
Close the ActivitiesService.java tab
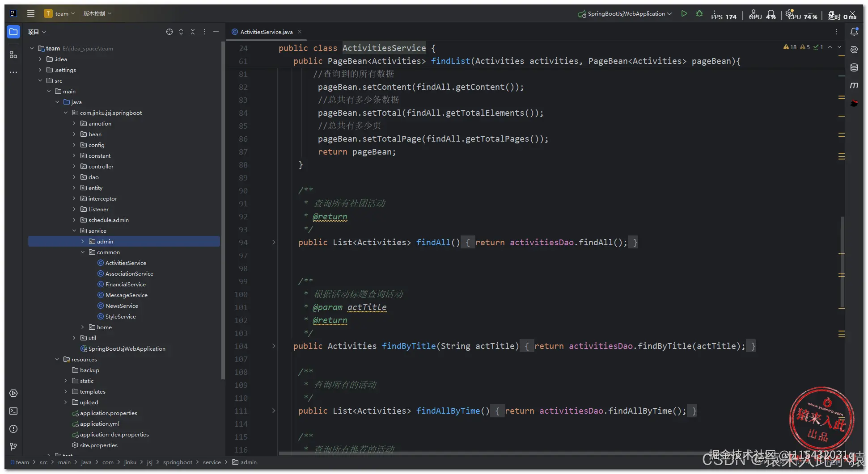300,32
